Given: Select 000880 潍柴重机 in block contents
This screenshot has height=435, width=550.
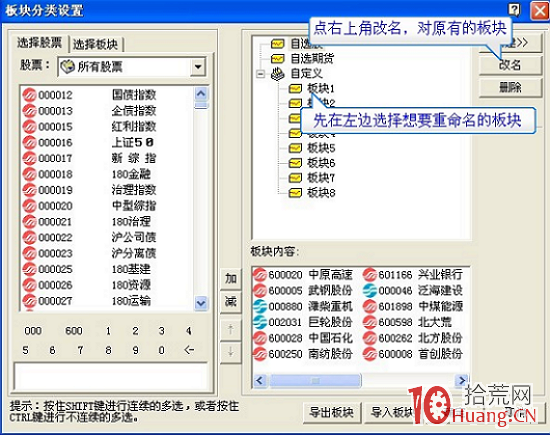Looking at the screenshot, I should pyautogui.click(x=303, y=306).
